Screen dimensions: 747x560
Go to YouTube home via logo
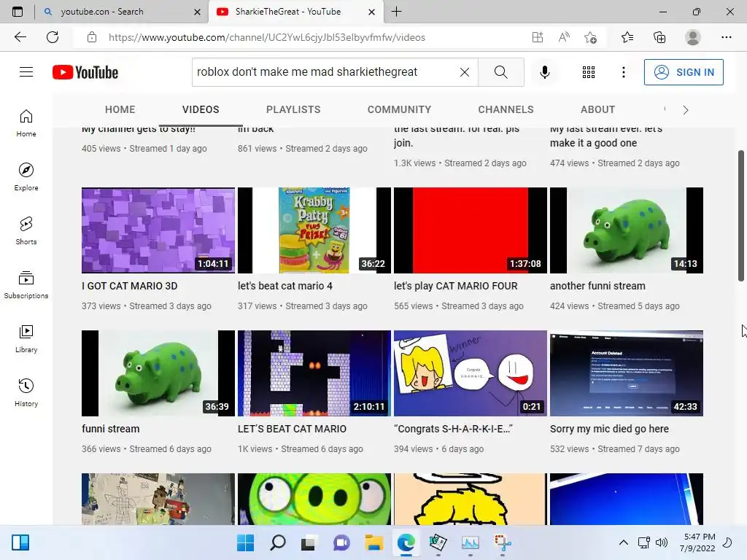click(x=85, y=72)
